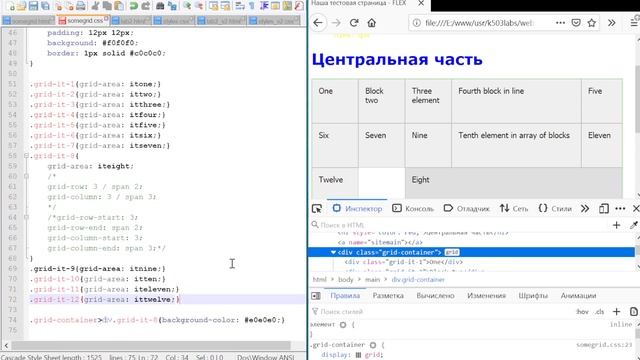The width and height of the screenshot is (640, 360).
Task: Click the green Undo arrow icon
Action: pos(133,6)
